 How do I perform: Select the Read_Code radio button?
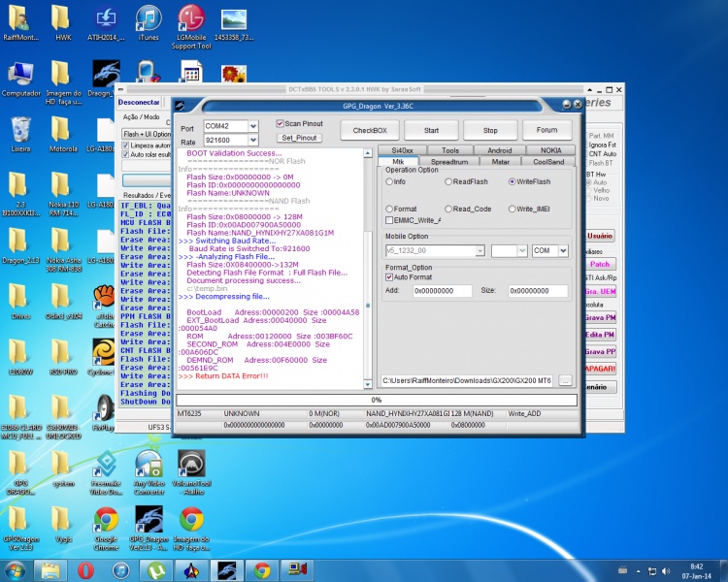click(448, 209)
